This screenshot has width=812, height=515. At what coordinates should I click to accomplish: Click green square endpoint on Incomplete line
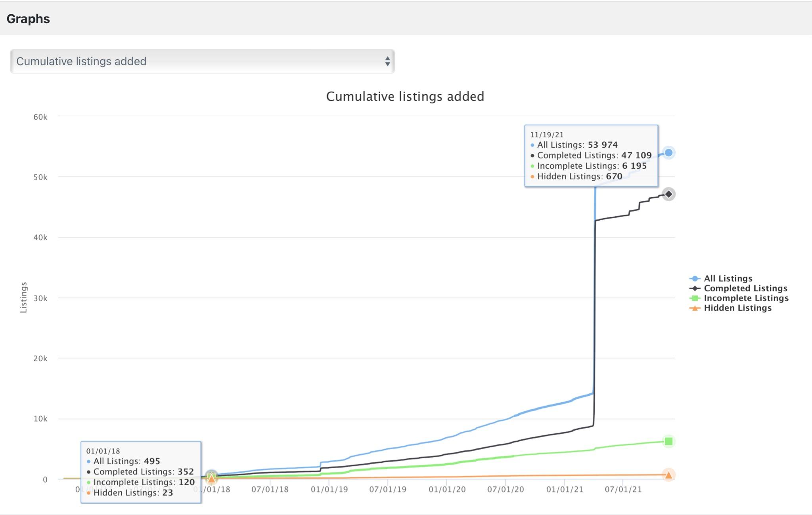coord(668,441)
